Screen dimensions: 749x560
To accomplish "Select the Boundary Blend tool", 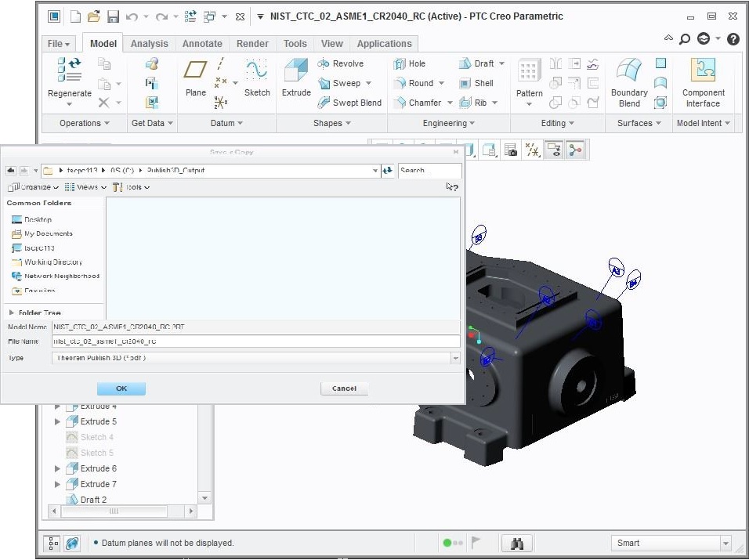I will (x=629, y=82).
